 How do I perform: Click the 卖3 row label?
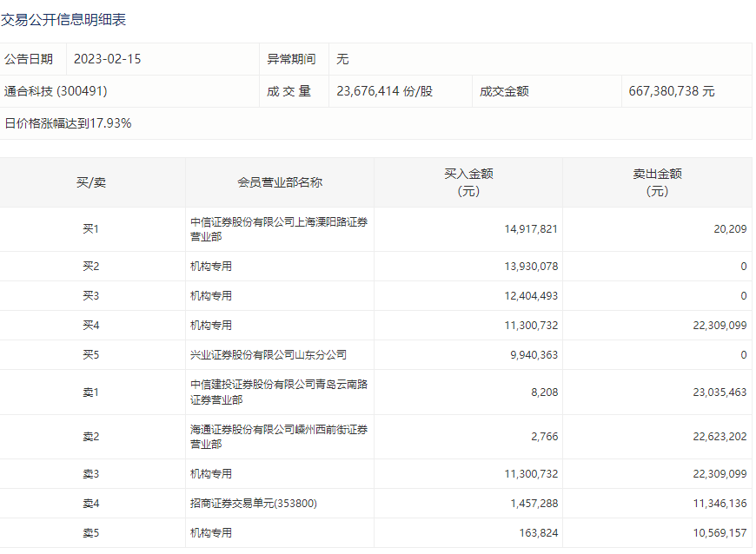(x=90, y=474)
